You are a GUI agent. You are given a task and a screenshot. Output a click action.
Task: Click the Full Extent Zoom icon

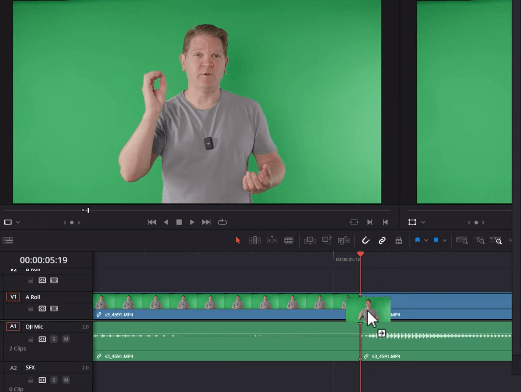click(x=462, y=240)
